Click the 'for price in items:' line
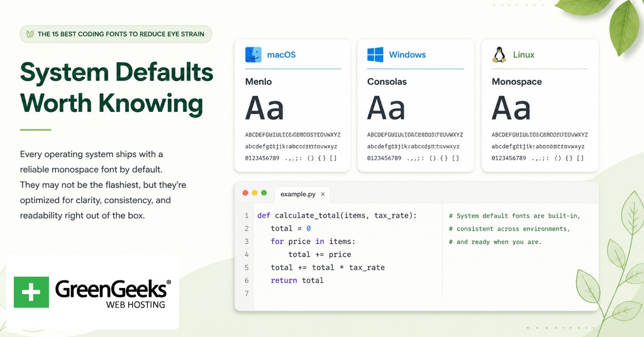Viewport: 644px width, 337px height. pos(313,241)
